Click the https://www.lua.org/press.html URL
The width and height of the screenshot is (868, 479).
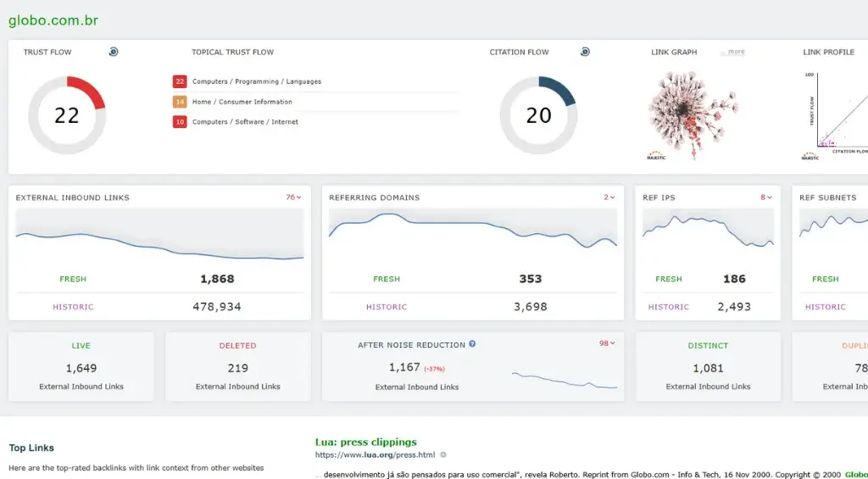[375, 455]
